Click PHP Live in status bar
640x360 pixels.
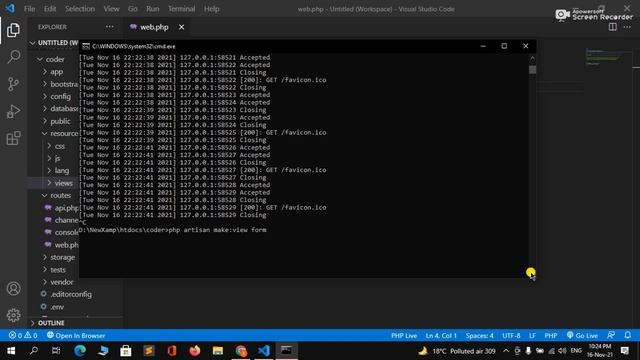pos(404,336)
